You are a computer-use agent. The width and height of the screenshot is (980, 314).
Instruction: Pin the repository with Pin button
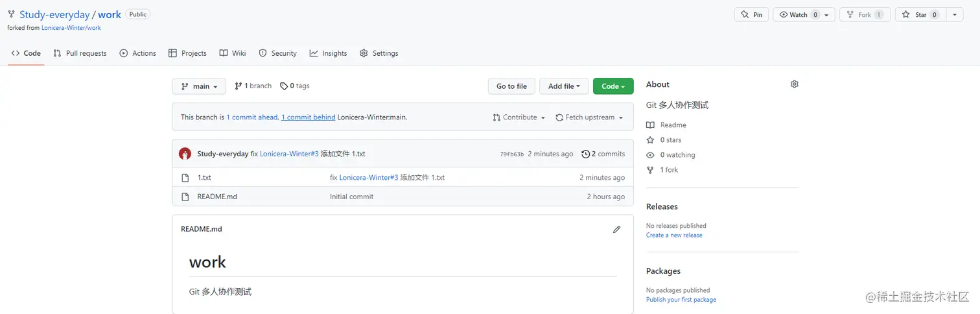tap(751, 14)
